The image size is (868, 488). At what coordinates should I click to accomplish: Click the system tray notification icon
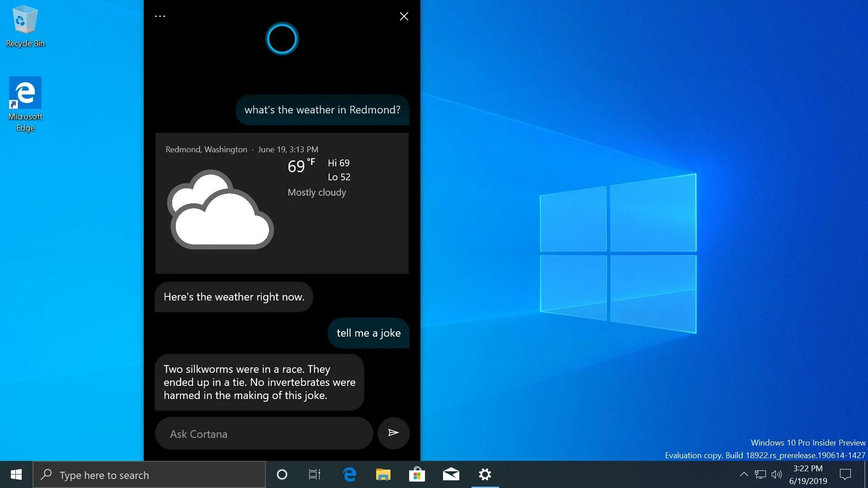847,474
